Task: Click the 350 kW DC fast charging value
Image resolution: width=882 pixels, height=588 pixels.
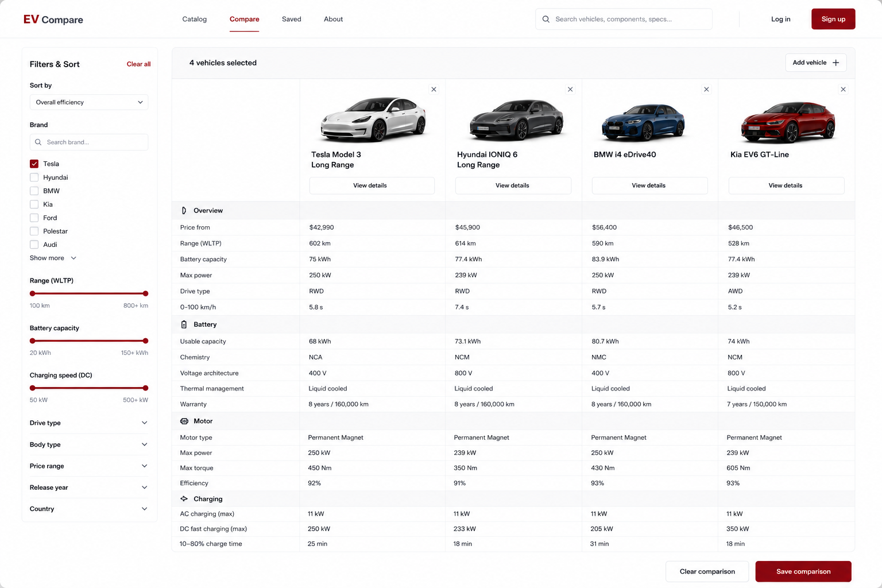Action: [738, 529]
